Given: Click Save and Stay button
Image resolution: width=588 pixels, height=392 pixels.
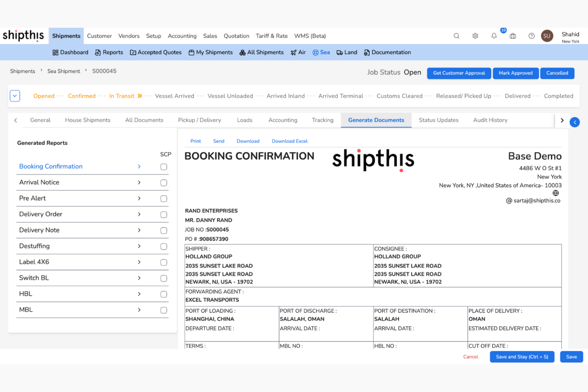Looking at the screenshot, I should [x=522, y=357].
